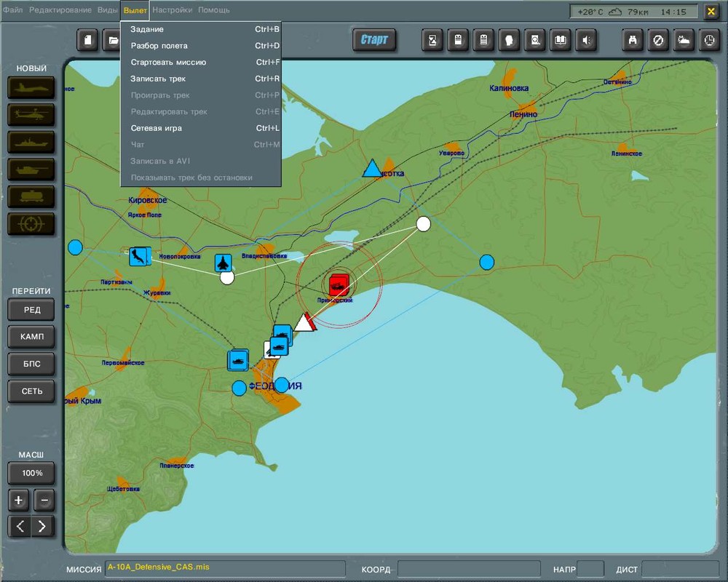
Task: Add a new static tanker-car object
Action: tap(31, 196)
